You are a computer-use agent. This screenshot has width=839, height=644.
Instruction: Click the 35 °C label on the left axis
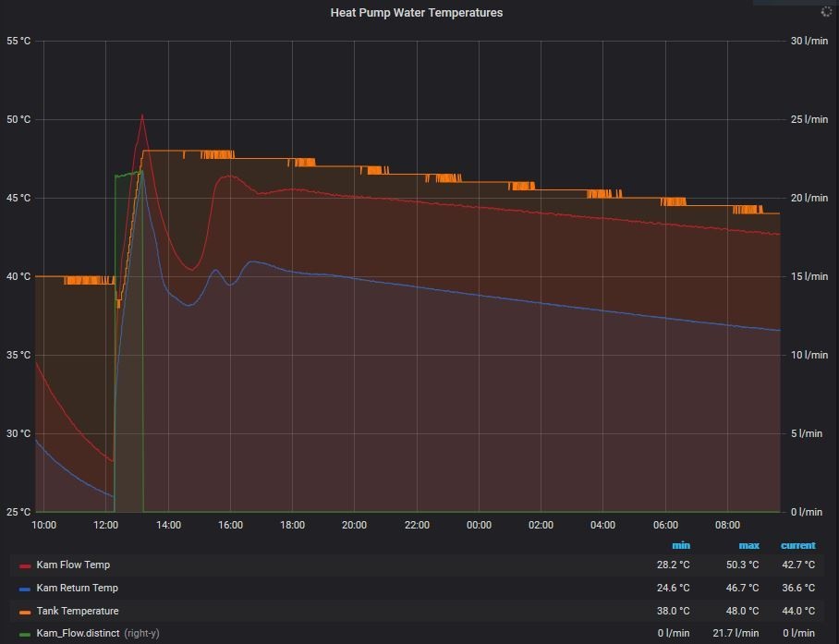point(18,355)
